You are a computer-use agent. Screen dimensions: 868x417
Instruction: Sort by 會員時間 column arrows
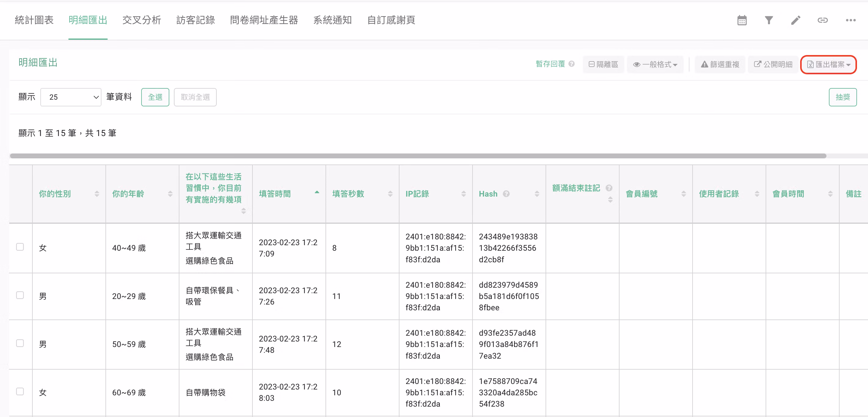pyautogui.click(x=830, y=194)
